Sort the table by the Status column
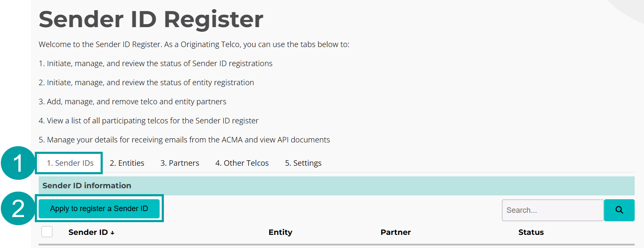Image resolution: width=644 pixels, height=248 pixels. coord(531,232)
